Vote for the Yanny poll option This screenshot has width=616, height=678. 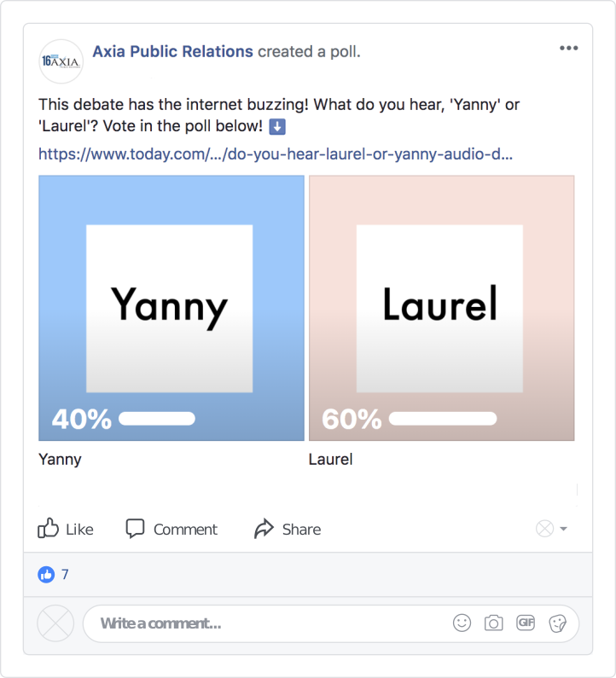pyautogui.click(x=171, y=307)
